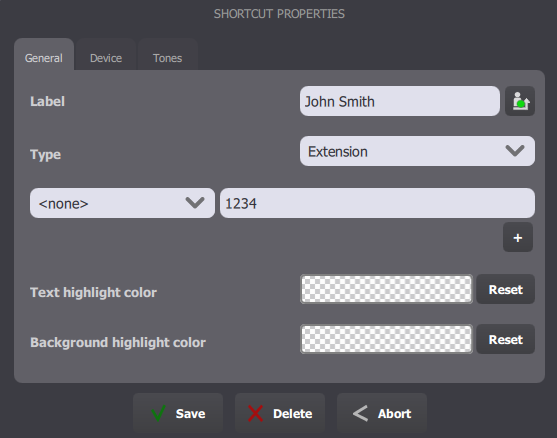Open the Type dropdown set to Extension
557x438 pixels.
click(417, 151)
